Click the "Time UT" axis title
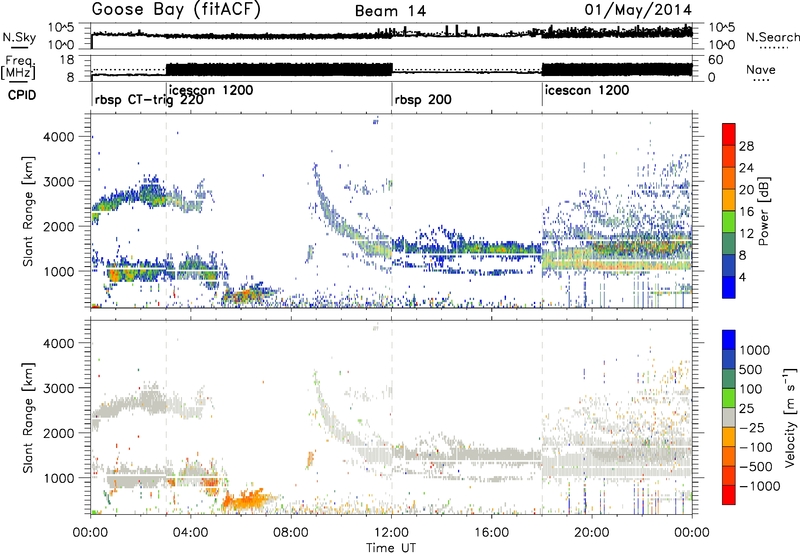The height and width of the screenshot is (554, 800). click(391, 547)
